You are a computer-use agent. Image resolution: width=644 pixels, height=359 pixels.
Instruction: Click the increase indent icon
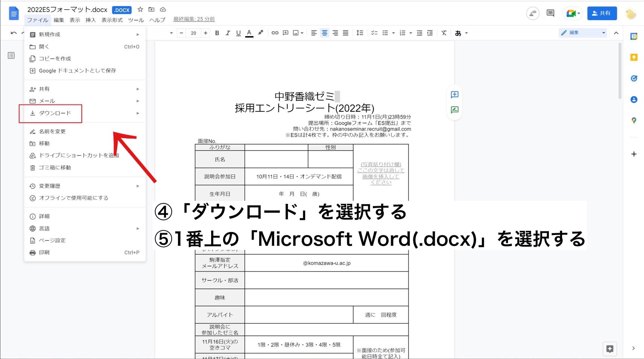[430, 33]
